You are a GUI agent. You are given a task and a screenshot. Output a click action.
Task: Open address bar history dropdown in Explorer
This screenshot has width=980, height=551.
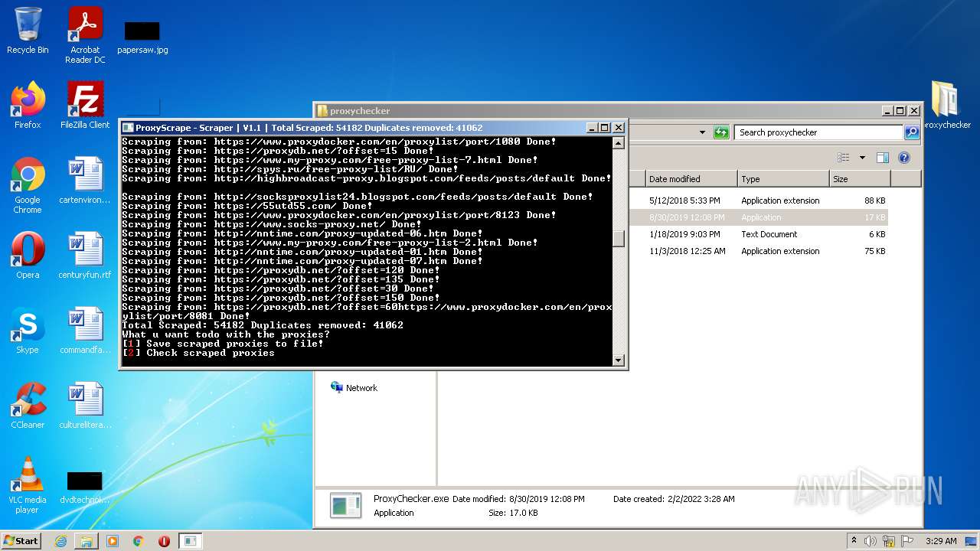pyautogui.click(x=702, y=132)
